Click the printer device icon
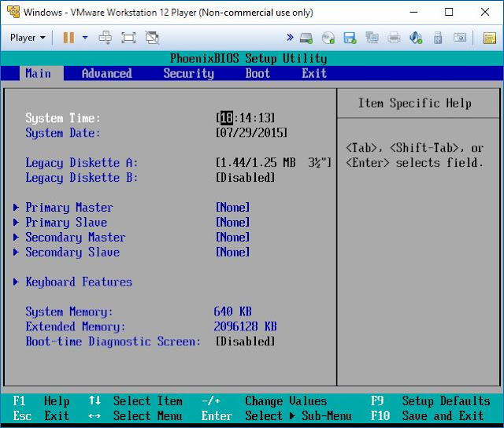The height and width of the screenshot is (428, 504). (x=394, y=38)
